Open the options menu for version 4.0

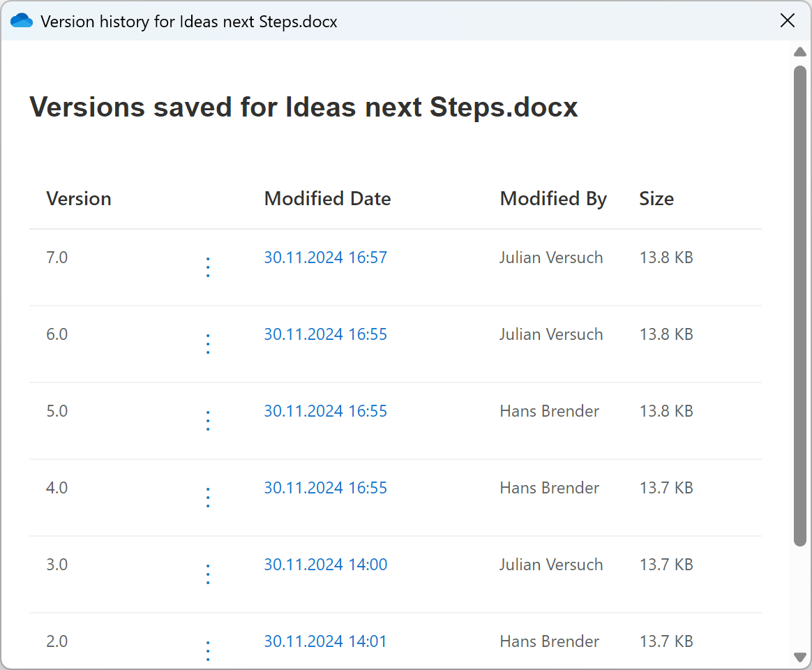pyautogui.click(x=208, y=497)
